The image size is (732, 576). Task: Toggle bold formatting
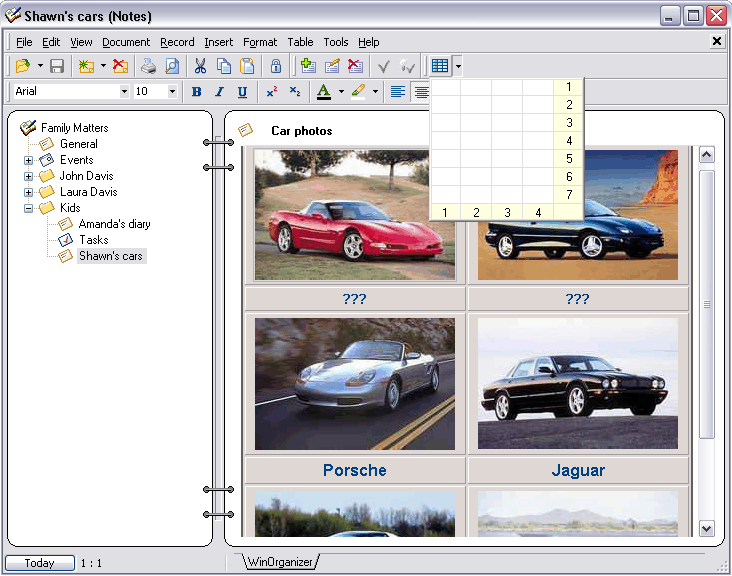[x=196, y=92]
